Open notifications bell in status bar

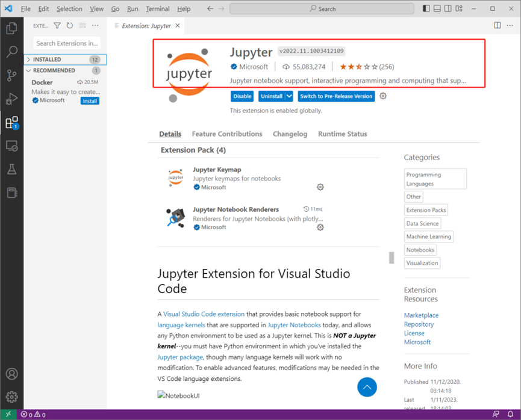click(510, 414)
